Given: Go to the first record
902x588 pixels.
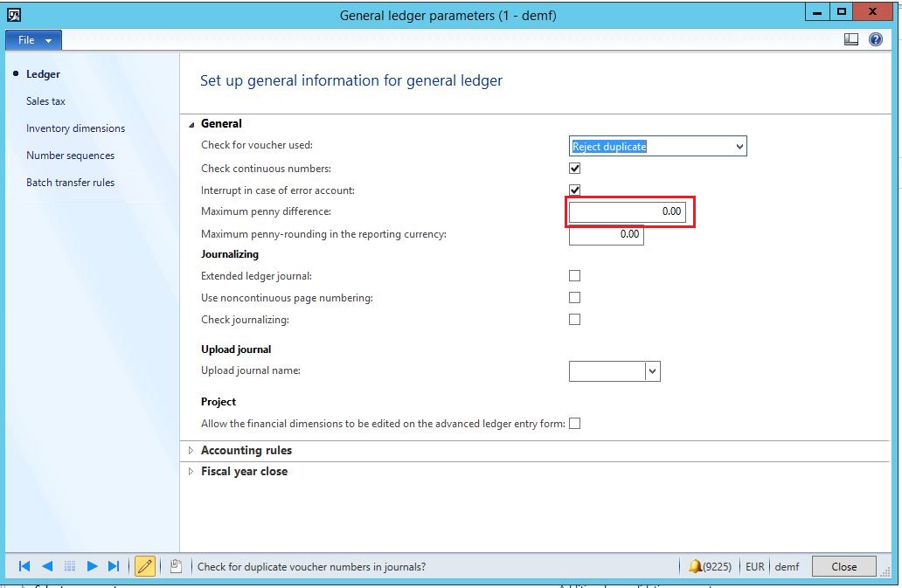Looking at the screenshot, I should click(x=24, y=566).
